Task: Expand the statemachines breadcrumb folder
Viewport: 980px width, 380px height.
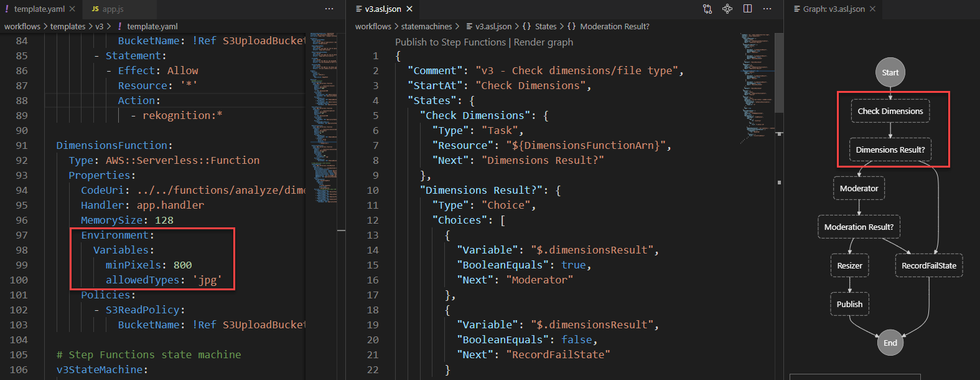Action: (x=426, y=26)
